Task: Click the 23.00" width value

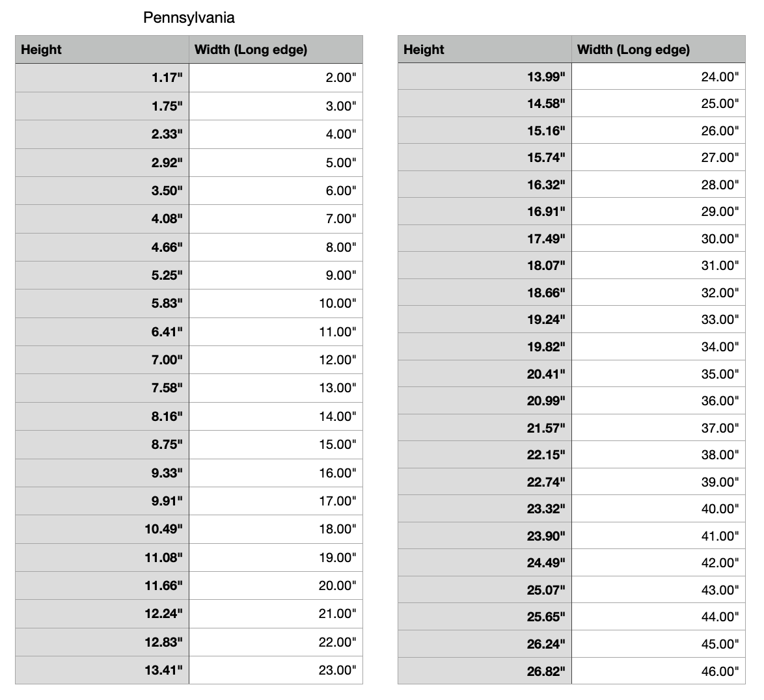Action: [337, 670]
